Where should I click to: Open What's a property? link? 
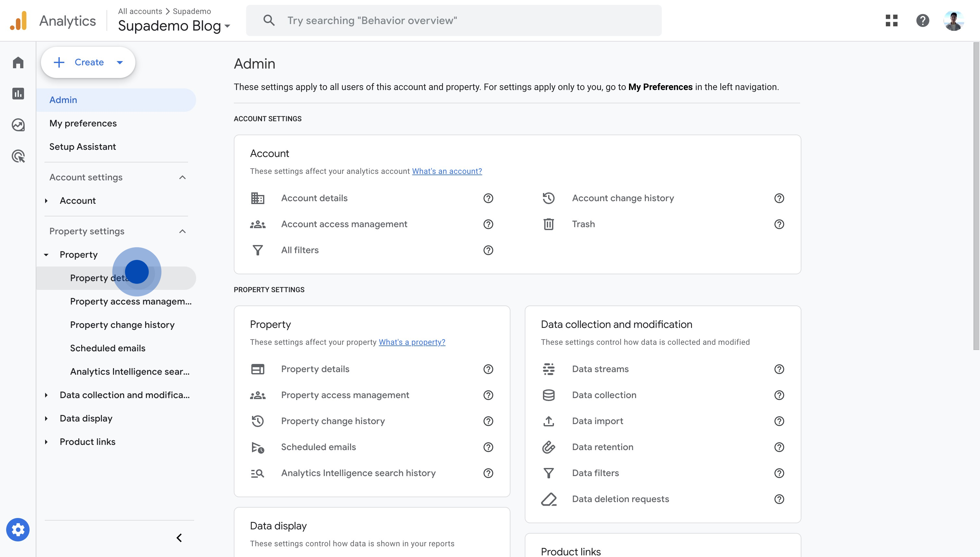412,343
